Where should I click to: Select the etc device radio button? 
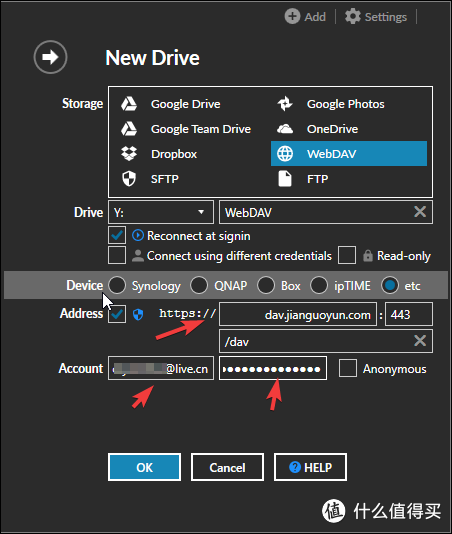point(390,285)
